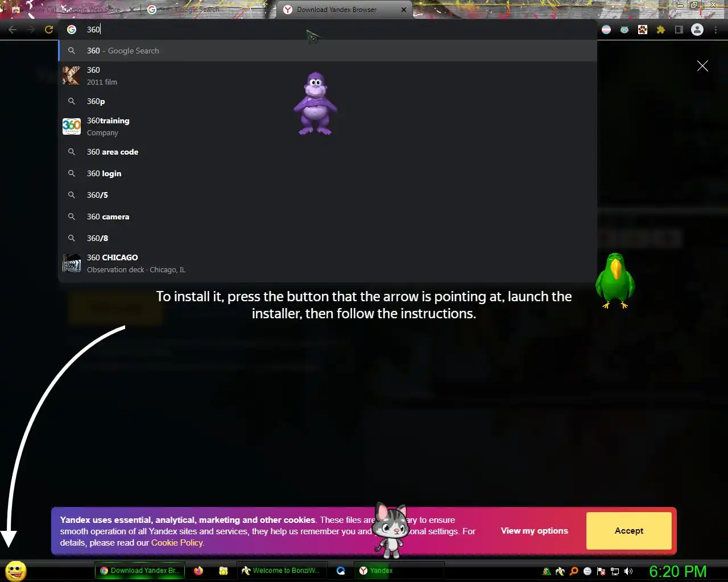Click the orange magnifier tray icon
This screenshot has height=582, width=728.
[x=574, y=571]
